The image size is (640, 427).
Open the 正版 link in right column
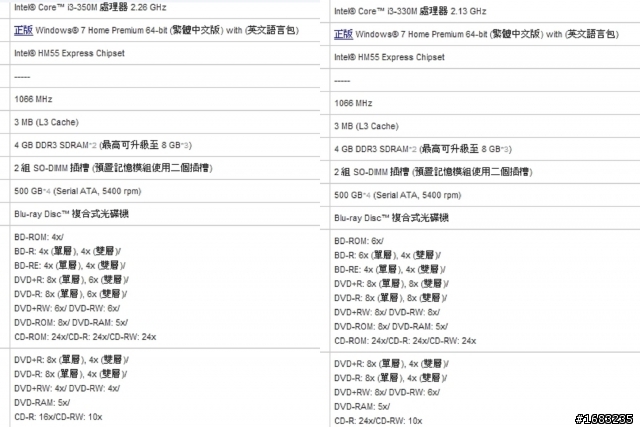tap(343, 34)
